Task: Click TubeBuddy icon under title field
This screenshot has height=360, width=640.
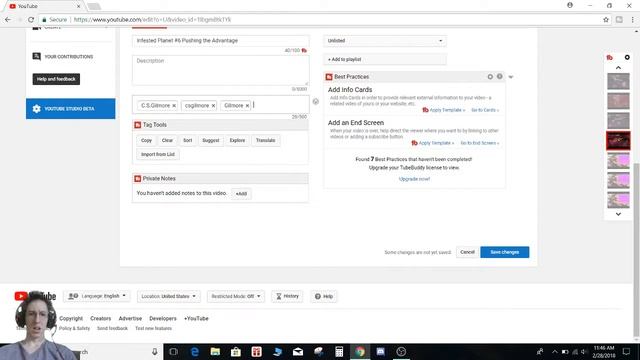Action: [x=304, y=51]
